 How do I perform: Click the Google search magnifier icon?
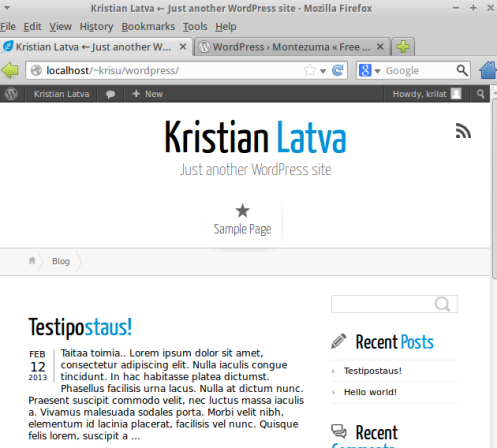462,70
